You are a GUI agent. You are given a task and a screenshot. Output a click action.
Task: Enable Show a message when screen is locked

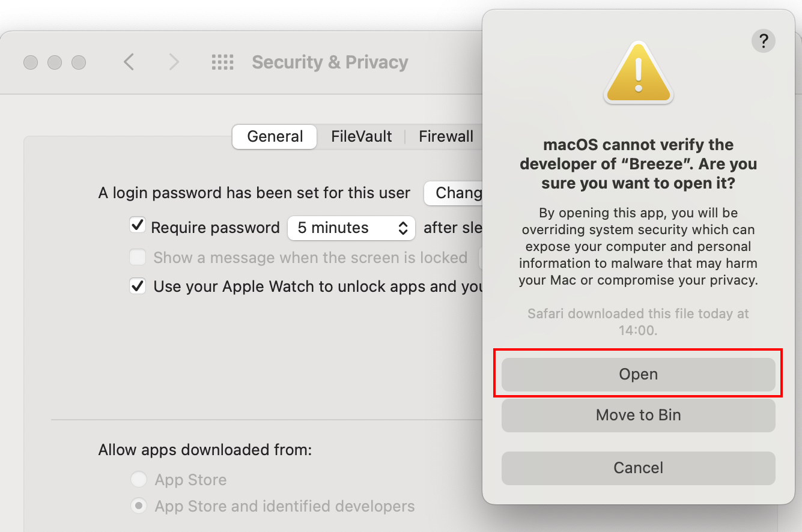(x=138, y=258)
